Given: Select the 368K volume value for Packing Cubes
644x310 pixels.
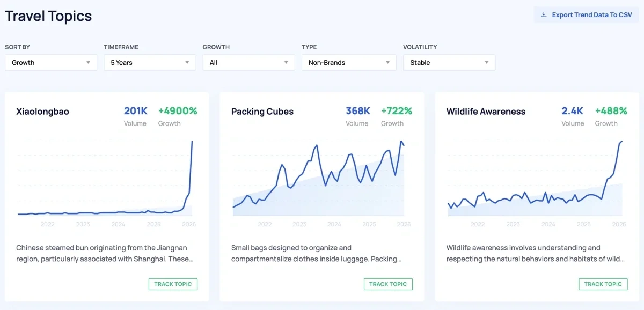Looking at the screenshot, I should click(358, 111).
